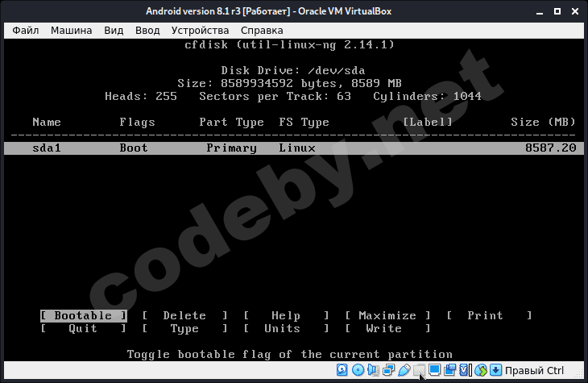Click the Sectors per Track: 63 text

pyautogui.click(x=275, y=97)
